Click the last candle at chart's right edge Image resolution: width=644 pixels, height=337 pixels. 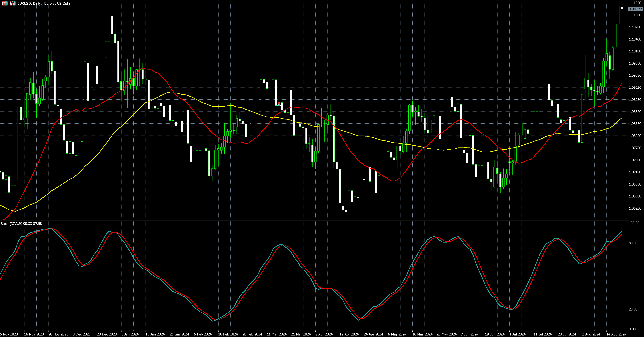coord(622,8)
